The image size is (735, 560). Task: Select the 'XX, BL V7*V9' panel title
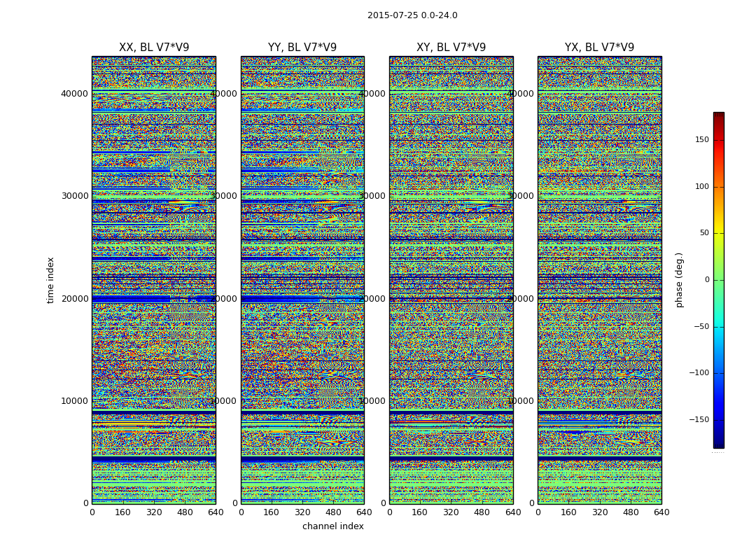click(154, 48)
